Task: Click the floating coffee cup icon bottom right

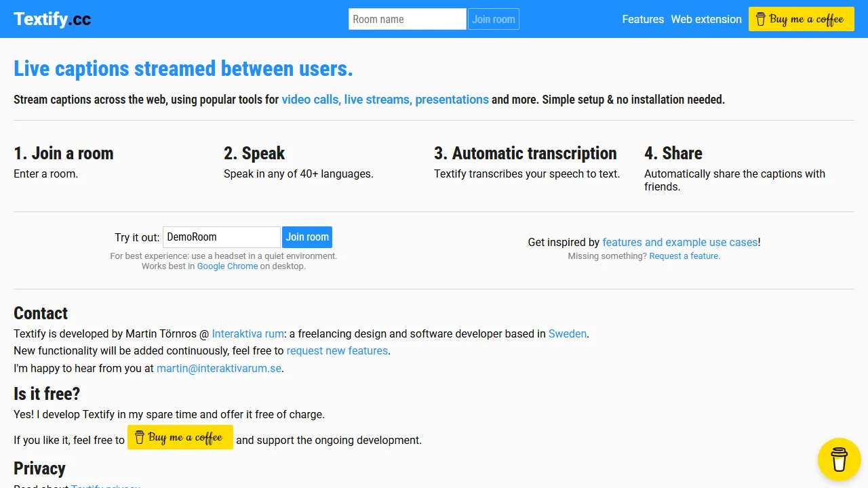Action: [840, 460]
